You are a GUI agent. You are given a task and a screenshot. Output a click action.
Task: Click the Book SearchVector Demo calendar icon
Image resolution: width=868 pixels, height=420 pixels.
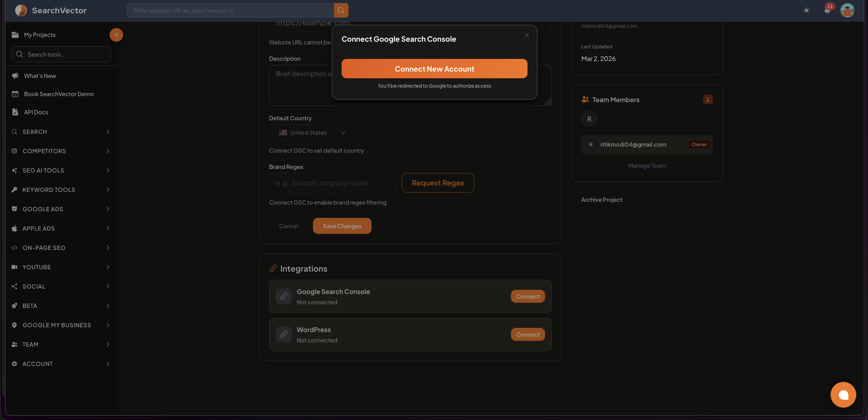(15, 94)
